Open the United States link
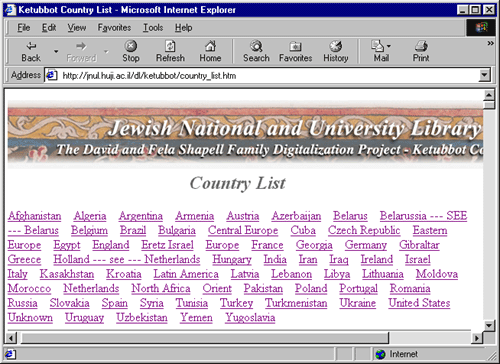This screenshot has height=364, width=500. coord(419,303)
